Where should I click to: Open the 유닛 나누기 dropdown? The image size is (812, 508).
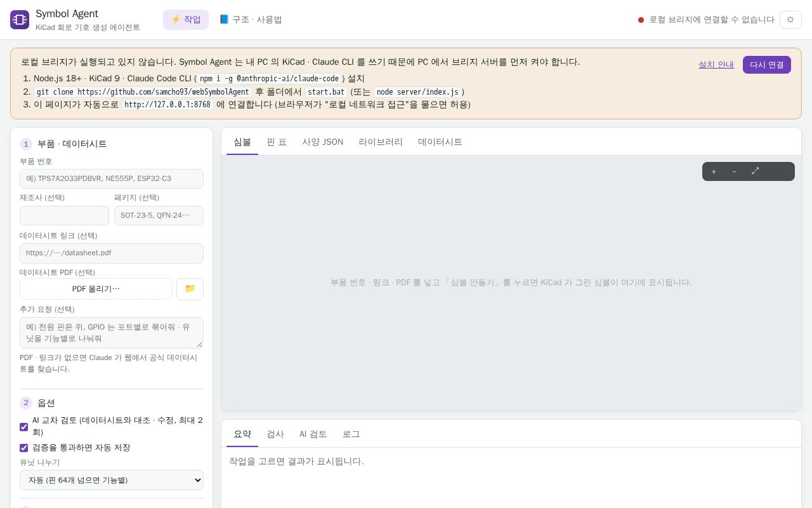click(x=112, y=480)
